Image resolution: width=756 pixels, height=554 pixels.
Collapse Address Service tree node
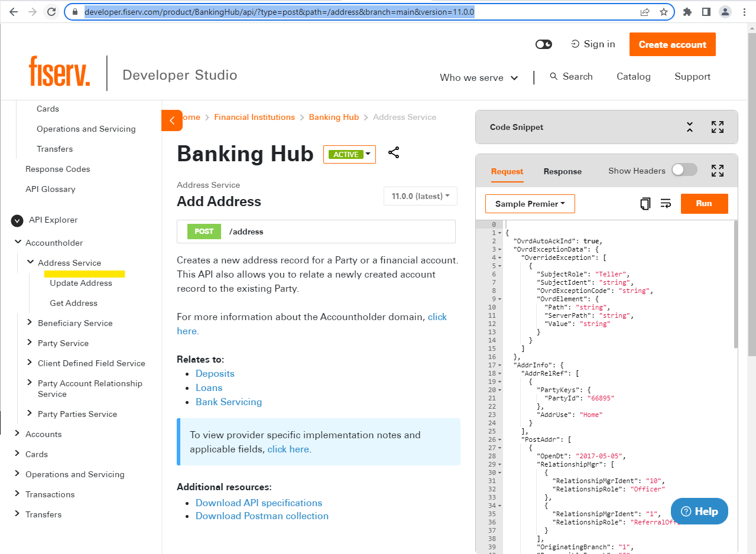[30, 262]
